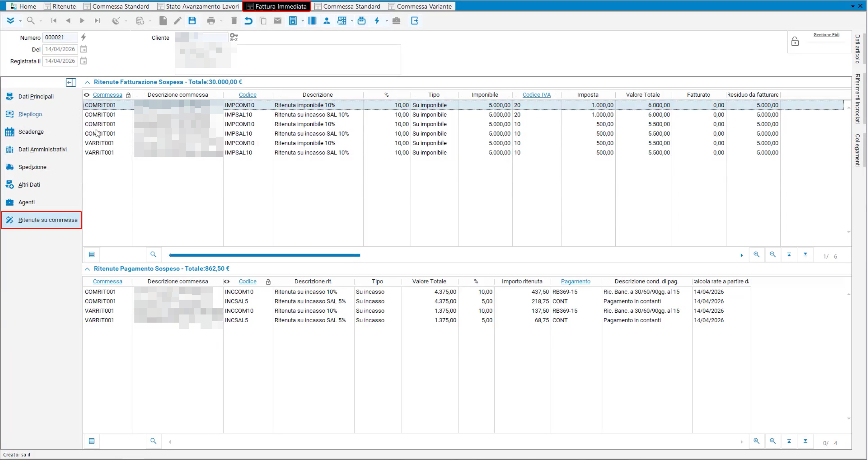Image resolution: width=868 pixels, height=460 pixels.
Task: Switch to Commessa Variante tab
Action: coord(420,6)
